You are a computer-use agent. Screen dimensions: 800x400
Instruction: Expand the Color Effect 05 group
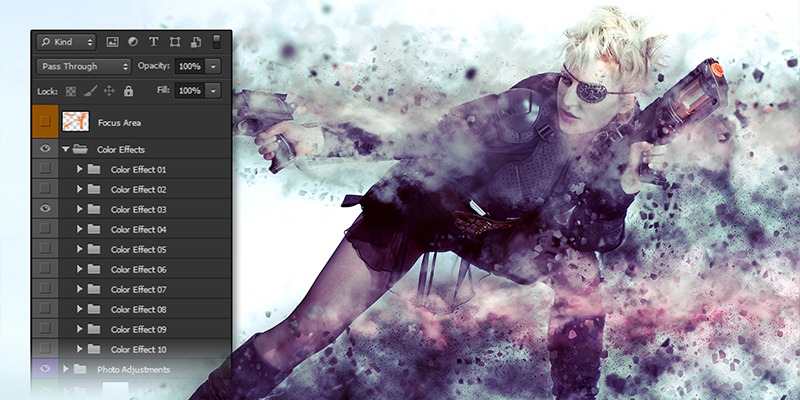(80, 249)
